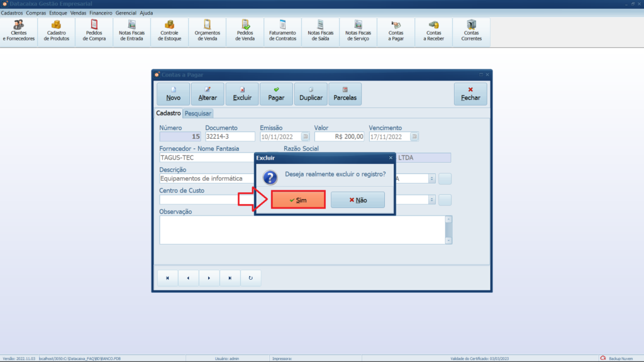Image resolution: width=644 pixels, height=362 pixels.
Task: Cancel deletion with Não button
Action: pos(358,200)
